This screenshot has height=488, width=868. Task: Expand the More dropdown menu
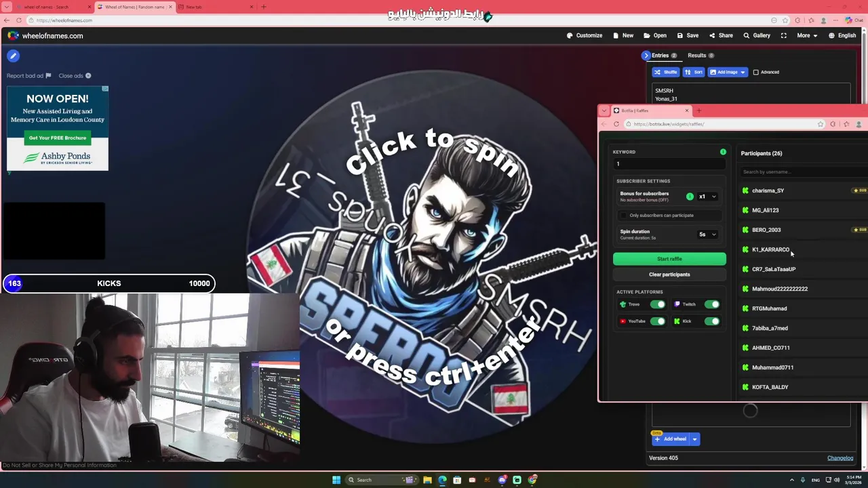(807, 35)
